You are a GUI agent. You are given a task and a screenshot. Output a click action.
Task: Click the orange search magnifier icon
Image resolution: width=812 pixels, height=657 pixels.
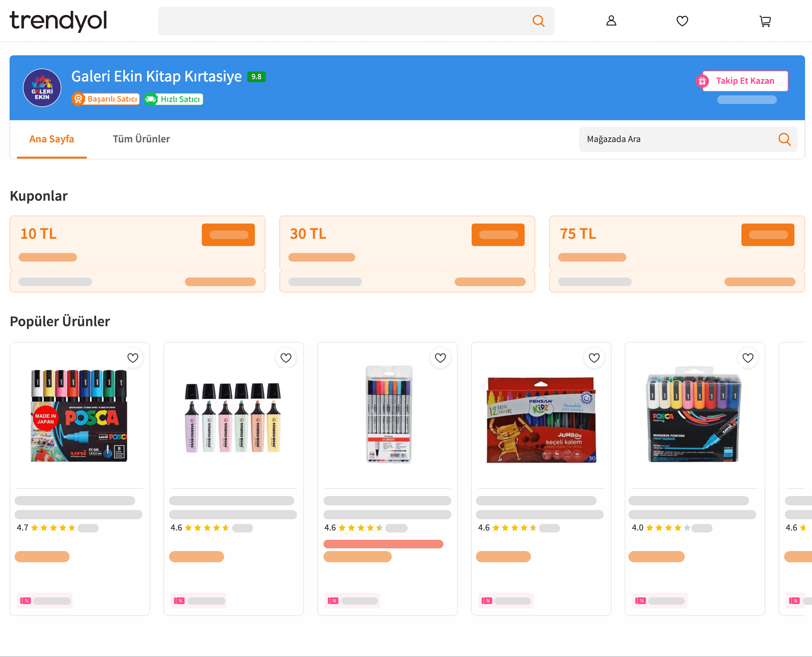[538, 21]
